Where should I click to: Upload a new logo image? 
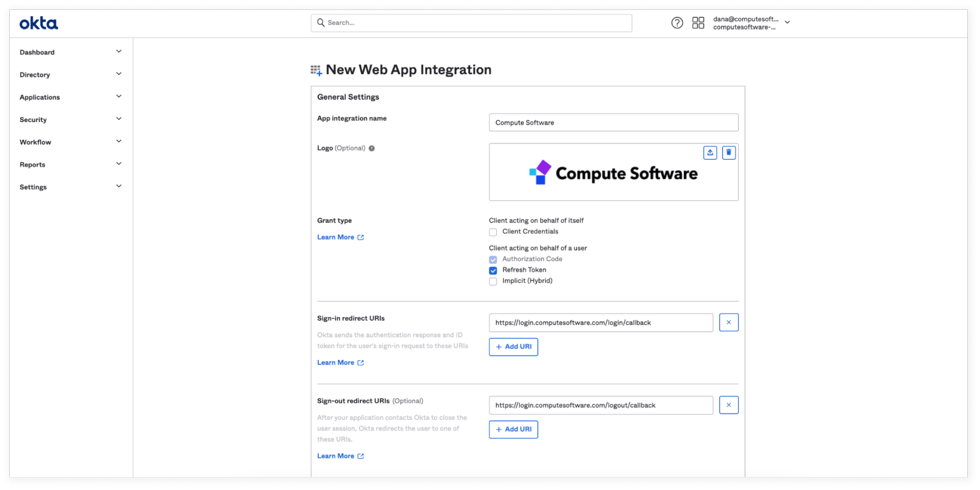[710, 153]
